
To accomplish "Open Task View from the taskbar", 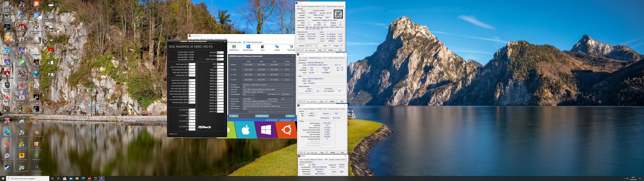I will tap(58, 178).
